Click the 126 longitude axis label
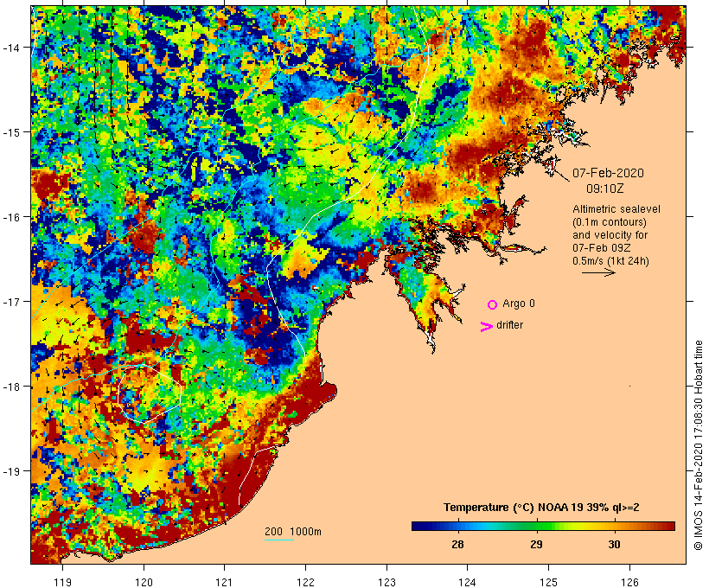 629,582
